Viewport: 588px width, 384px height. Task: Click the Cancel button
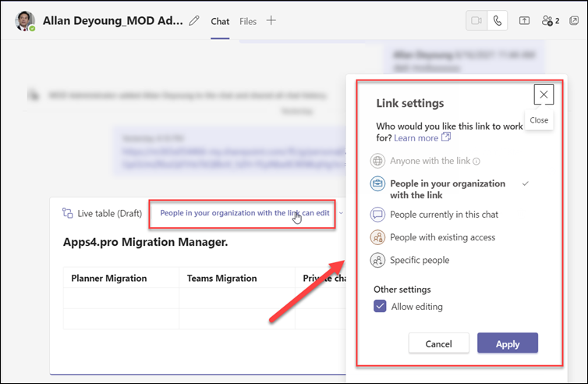(x=438, y=343)
